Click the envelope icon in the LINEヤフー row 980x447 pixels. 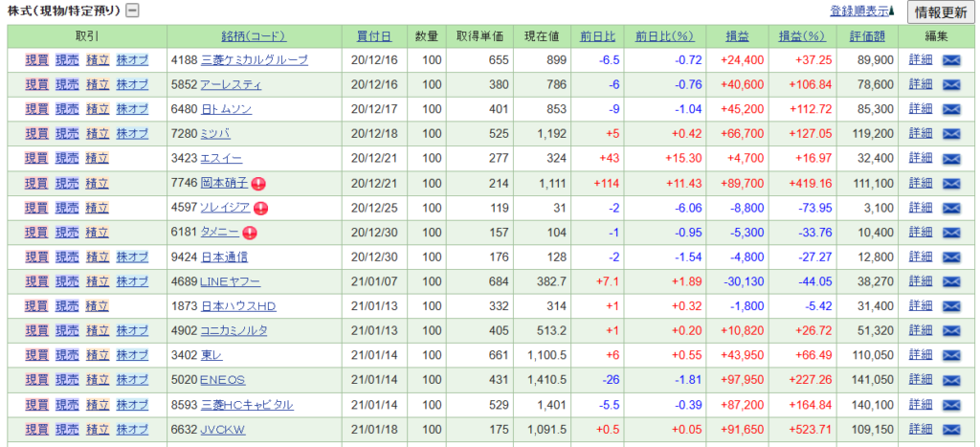click(951, 281)
